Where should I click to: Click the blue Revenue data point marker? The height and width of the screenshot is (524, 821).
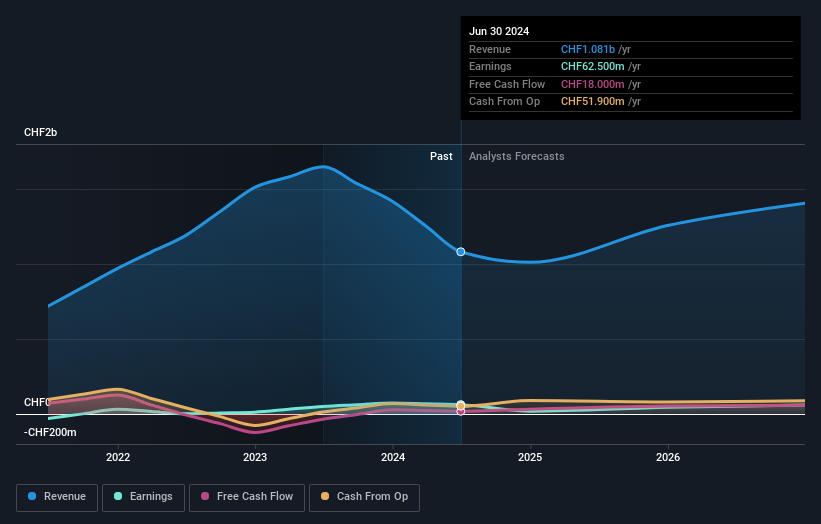[x=460, y=252]
